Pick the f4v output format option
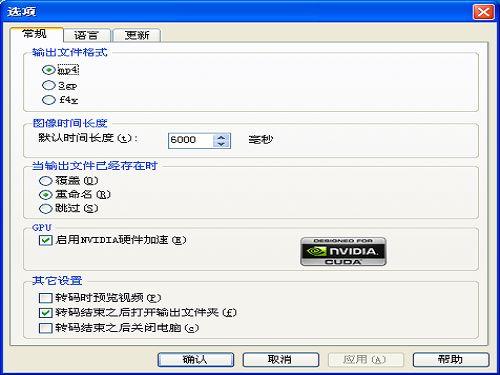This screenshot has height=375, width=500. tap(49, 100)
